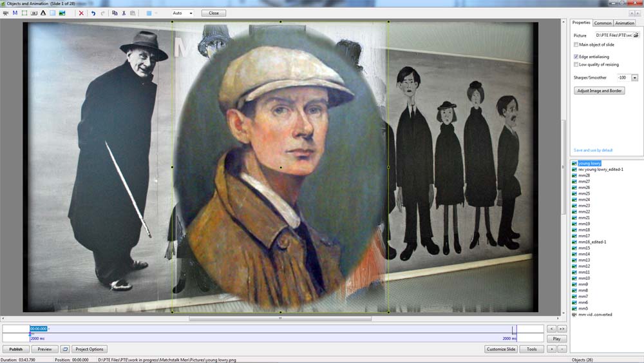
Task: Copy the selected object
Action: [115, 13]
